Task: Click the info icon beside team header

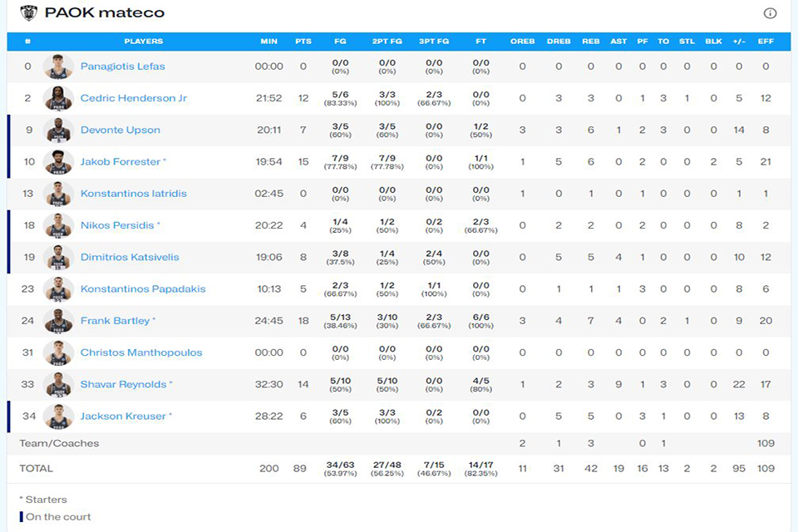Action: [770, 13]
